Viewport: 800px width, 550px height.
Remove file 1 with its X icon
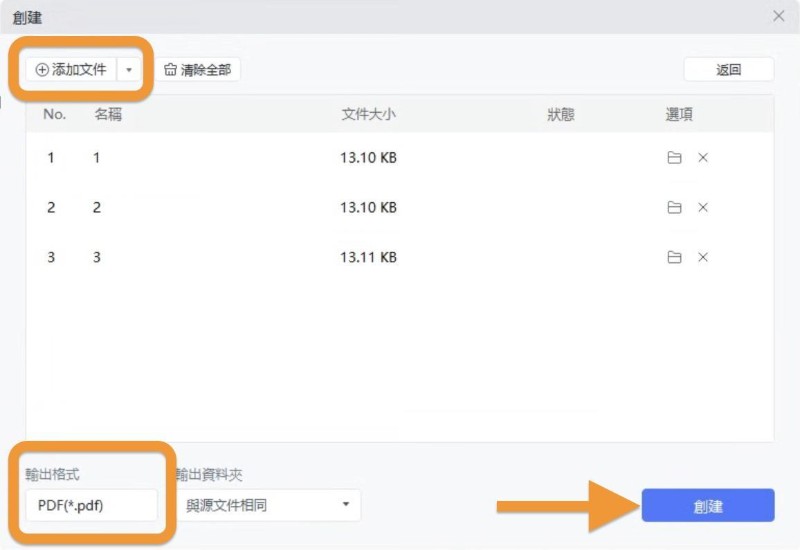click(703, 158)
